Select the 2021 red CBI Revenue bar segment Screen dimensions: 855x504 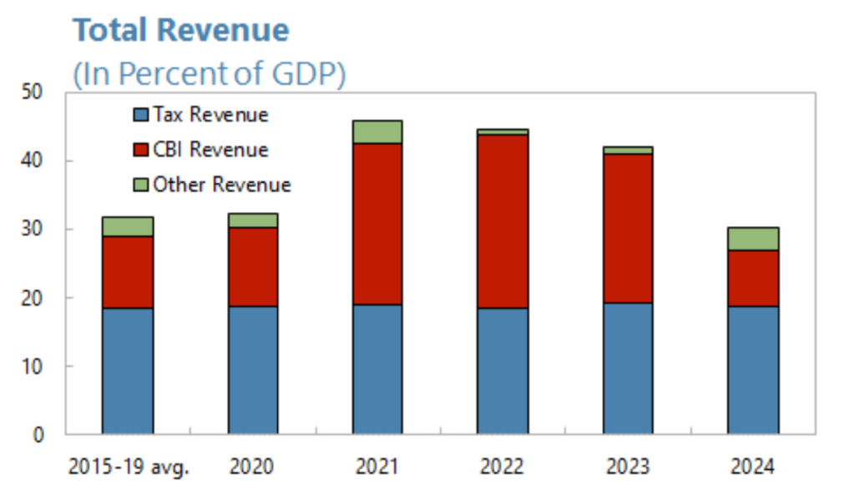pyautogui.click(x=377, y=224)
